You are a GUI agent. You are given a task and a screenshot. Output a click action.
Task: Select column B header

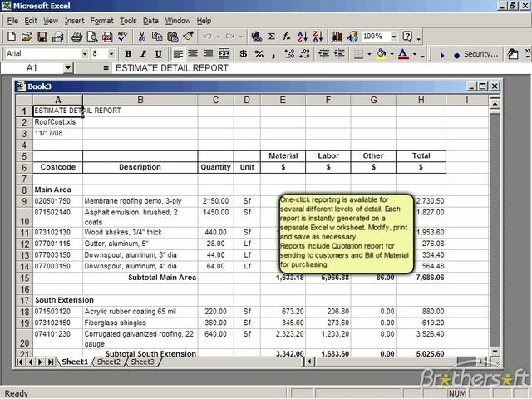coord(140,100)
